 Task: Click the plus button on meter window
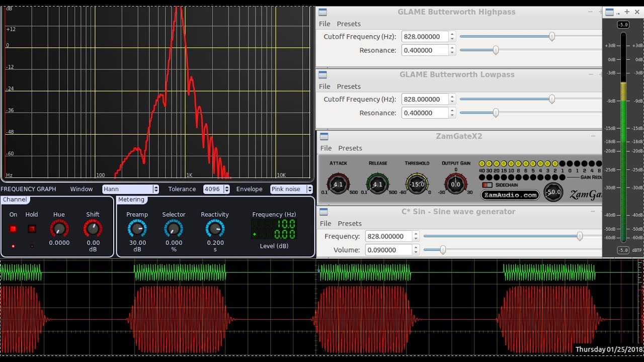pyautogui.click(x=627, y=12)
